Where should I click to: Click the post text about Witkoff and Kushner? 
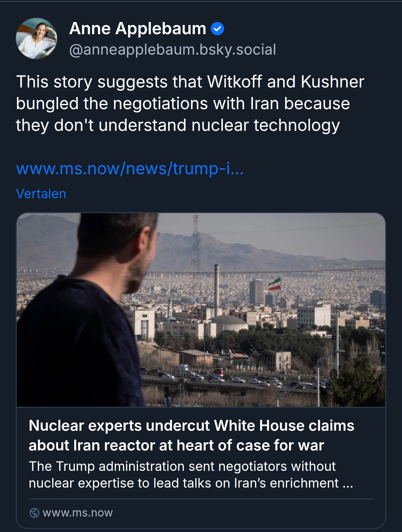[190, 104]
